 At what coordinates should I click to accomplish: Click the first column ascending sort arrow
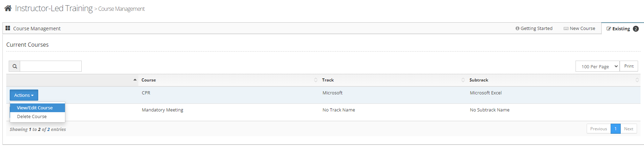[135, 80]
